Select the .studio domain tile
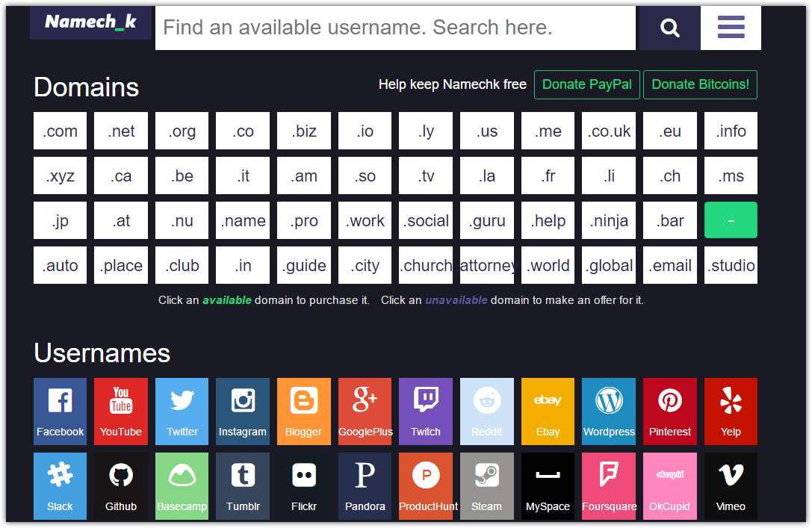812x528 pixels. click(731, 265)
